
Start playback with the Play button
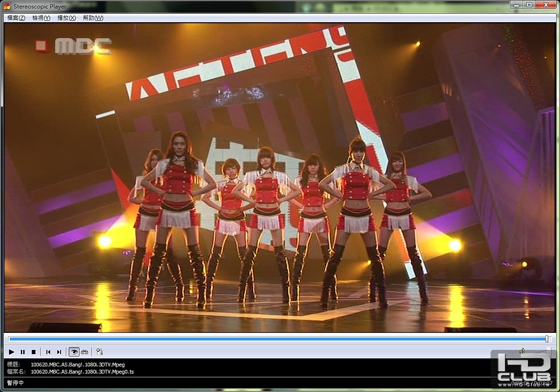11,352
